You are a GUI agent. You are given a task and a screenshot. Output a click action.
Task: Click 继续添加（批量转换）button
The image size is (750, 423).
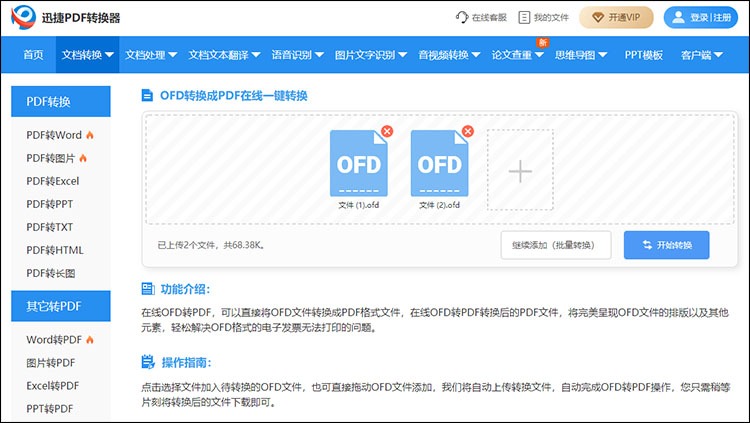[x=556, y=245]
